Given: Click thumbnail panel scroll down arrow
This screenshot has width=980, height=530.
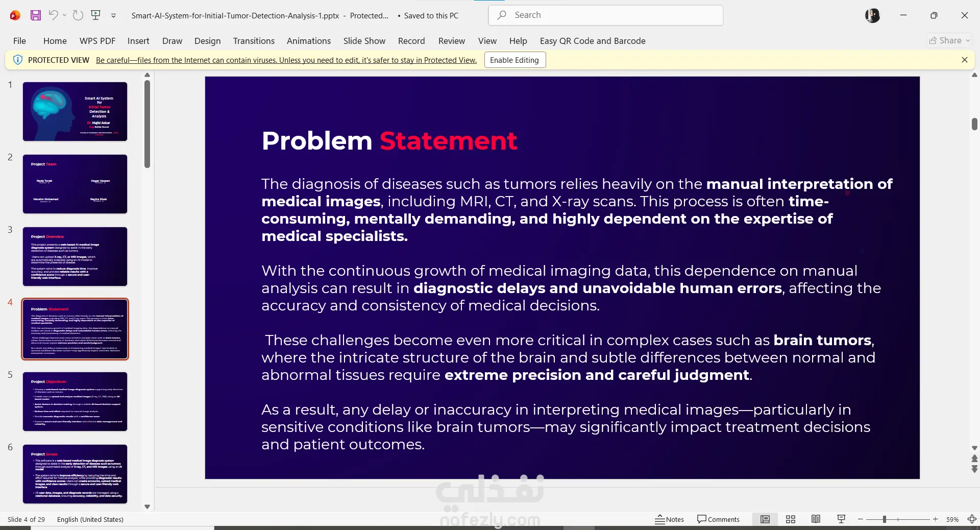Looking at the screenshot, I should click(x=148, y=507).
